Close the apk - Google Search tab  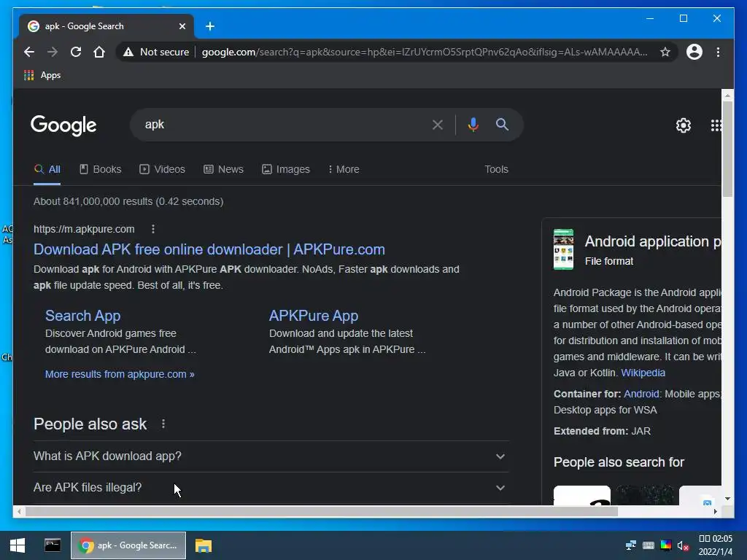pyautogui.click(x=182, y=26)
